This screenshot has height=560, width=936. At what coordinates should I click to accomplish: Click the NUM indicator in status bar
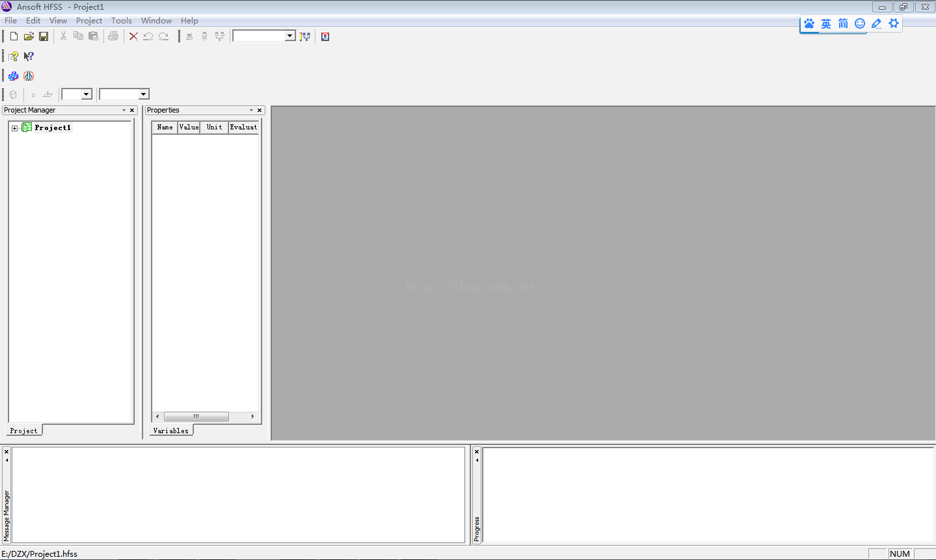tap(900, 554)
